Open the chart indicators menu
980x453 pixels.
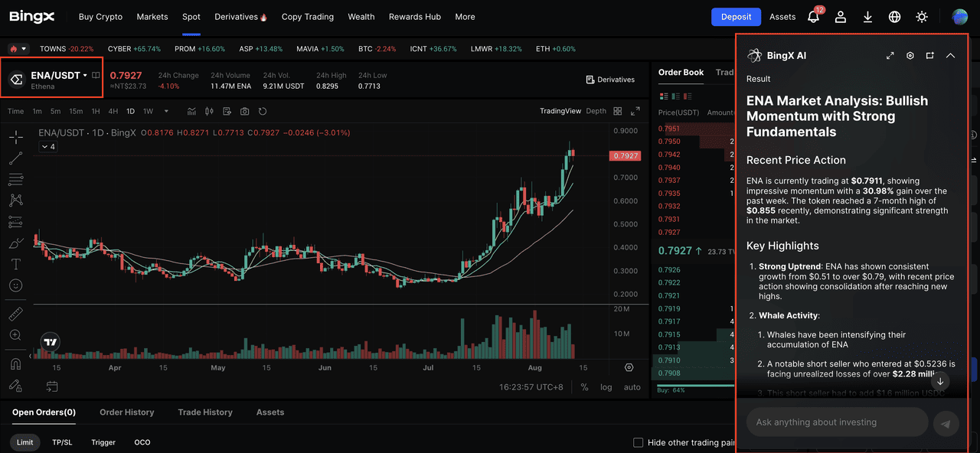tap(191, 112)
